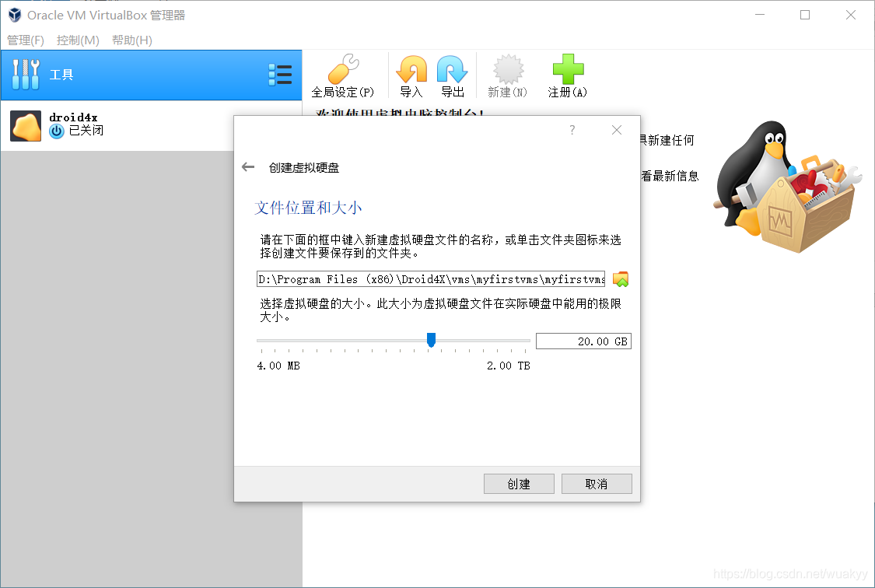Click the 20.00 GB size field
Screen dimensions: 875x588
(583, 341)
